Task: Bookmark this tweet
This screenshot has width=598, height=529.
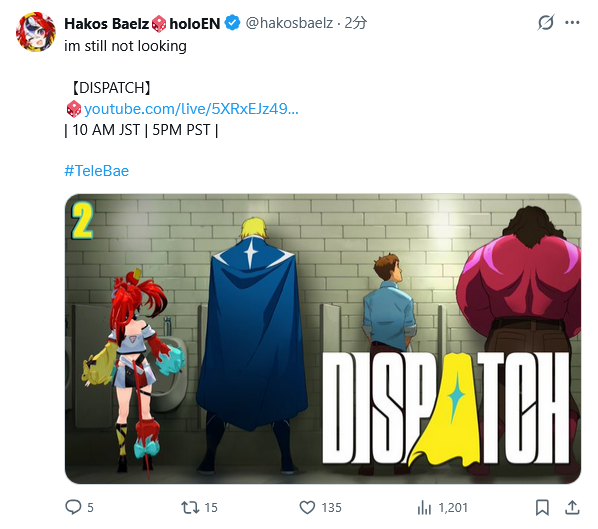Action: click(x=542, y=508)
